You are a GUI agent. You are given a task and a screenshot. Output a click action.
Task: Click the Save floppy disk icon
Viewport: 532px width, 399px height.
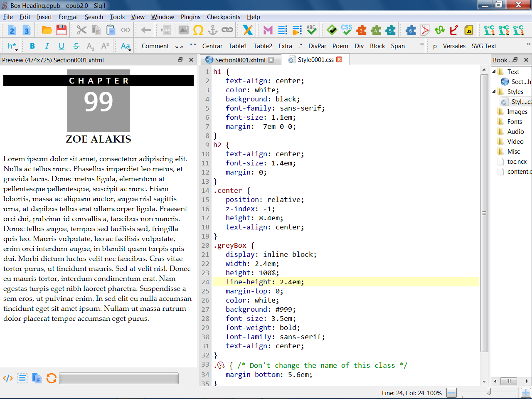[x=62, y=30]
